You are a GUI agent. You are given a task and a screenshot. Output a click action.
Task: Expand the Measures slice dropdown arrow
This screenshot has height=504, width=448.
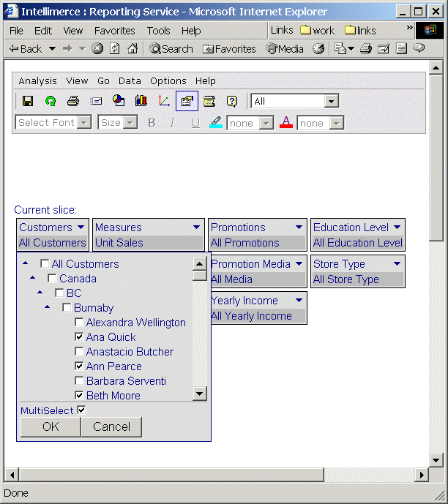coord(196,227)
